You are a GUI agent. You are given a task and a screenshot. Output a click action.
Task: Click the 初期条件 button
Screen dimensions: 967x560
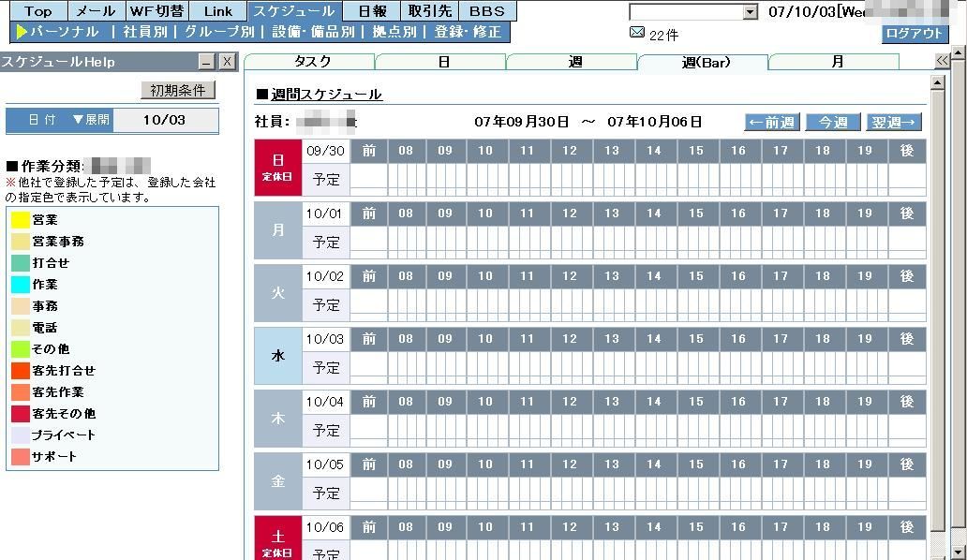(x=178, y=91)
